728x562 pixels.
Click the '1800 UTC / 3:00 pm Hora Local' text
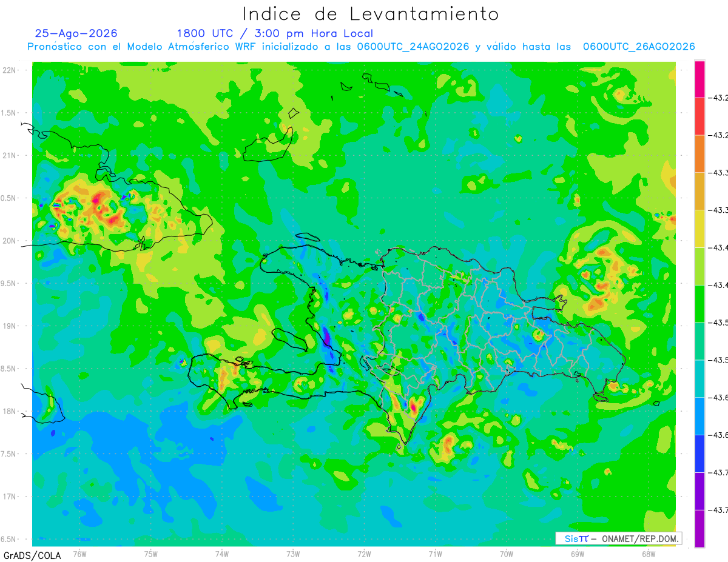click(275, 33)
